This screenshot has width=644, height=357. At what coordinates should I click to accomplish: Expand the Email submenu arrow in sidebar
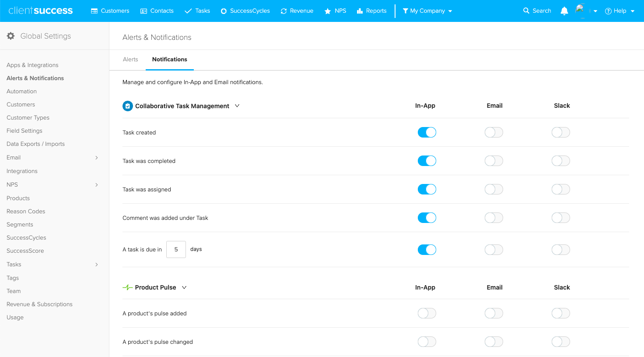tap(97, 158)
